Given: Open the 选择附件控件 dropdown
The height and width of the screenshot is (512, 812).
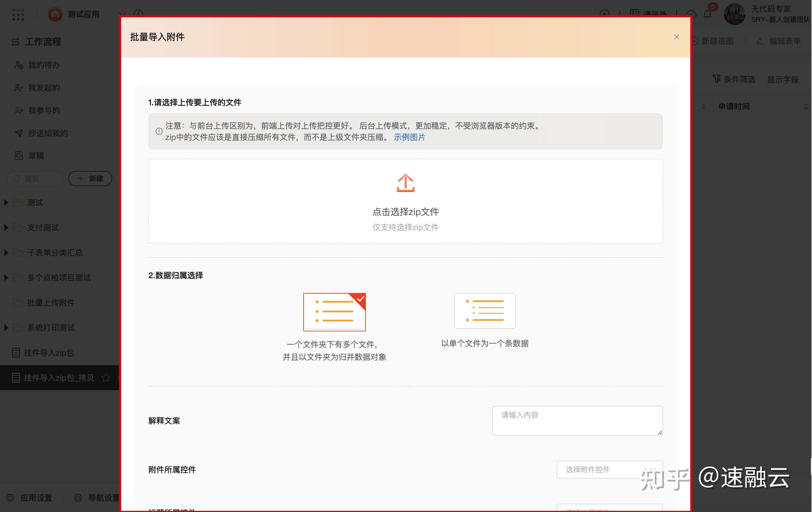Looking at the screenshot, I should point(609,470).
